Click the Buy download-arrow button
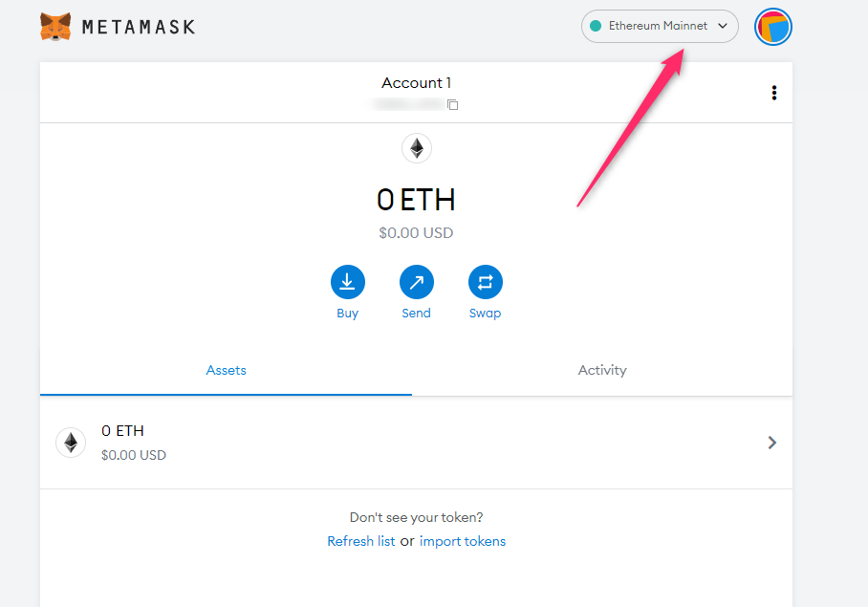 click(348, 282)
